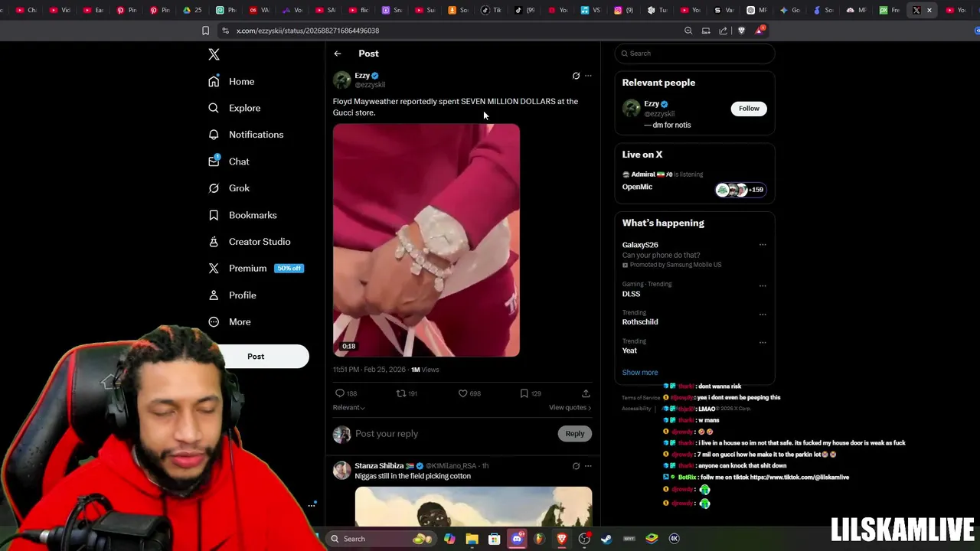This screenshot has width=980, height=551.
Task: Open OBS Studio from the taskbar
Action: (584, 539)
